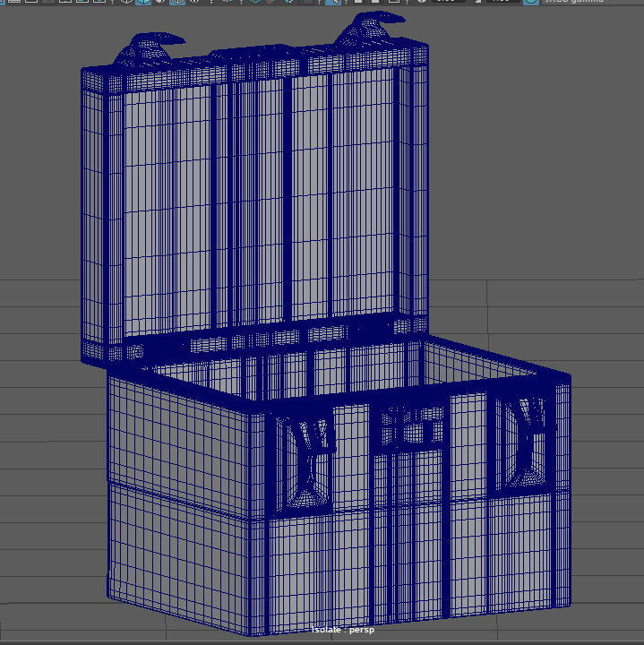Toggle Wireframe on Shaded icon
The width and height of the screenshot is (644, 645).
[177, 2]
